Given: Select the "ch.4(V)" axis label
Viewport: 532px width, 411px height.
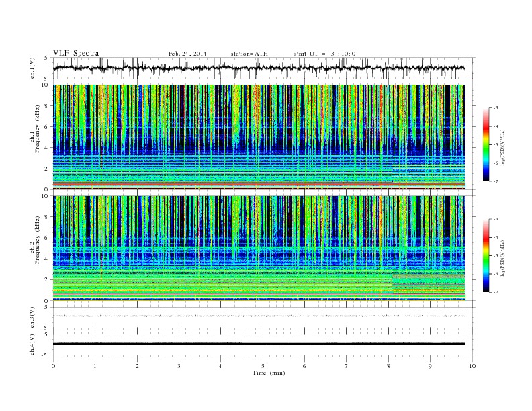Looking at the screenshot, I should [32, 345].
